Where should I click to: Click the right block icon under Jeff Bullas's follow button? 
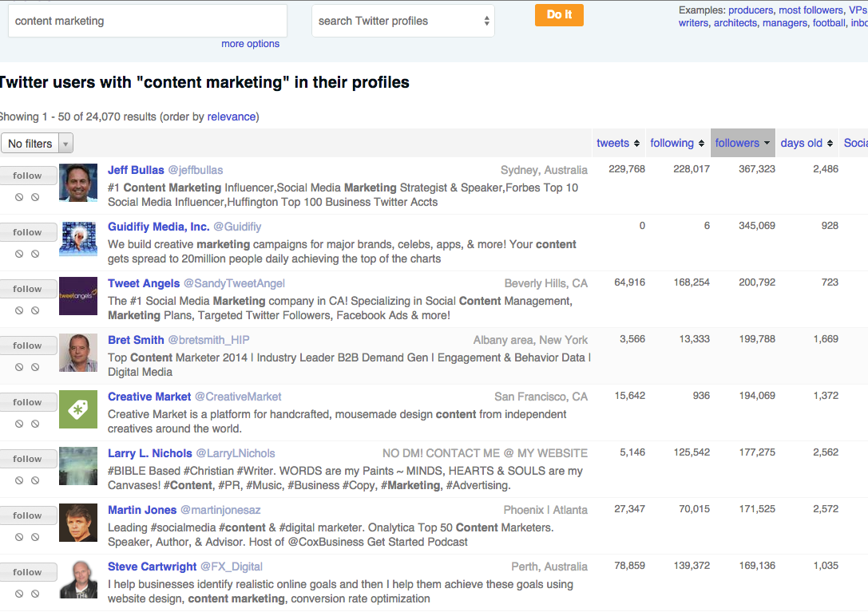(35, 197)
